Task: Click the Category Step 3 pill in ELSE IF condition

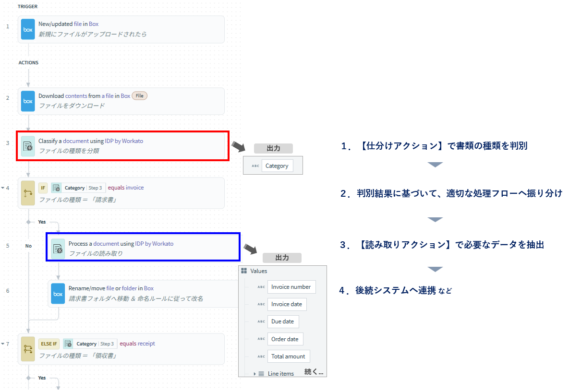Action: tap(90, 344)
